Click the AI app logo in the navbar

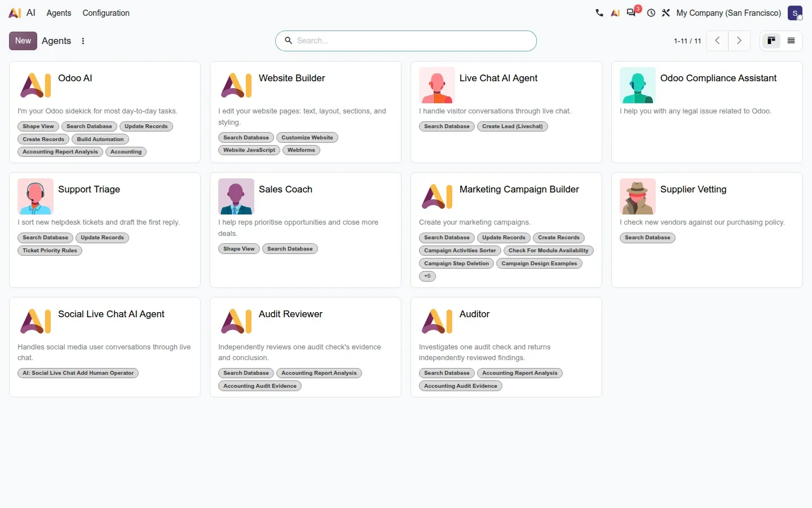point(15,13)
